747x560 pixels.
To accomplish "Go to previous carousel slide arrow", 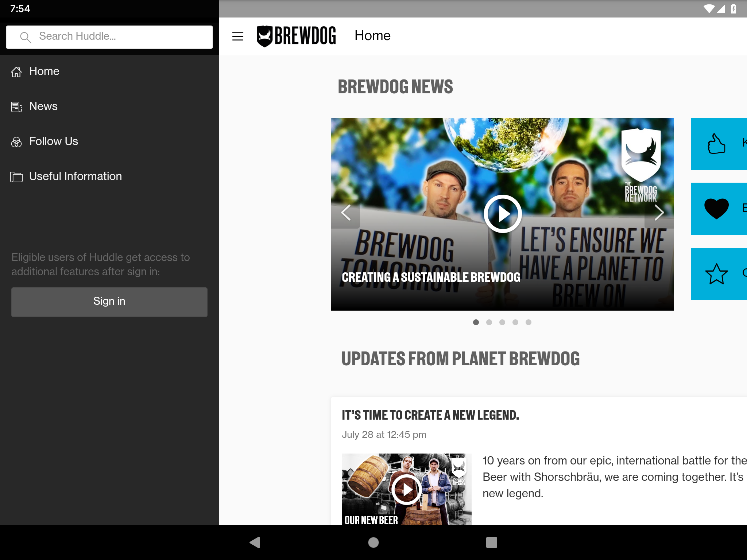I will 345,213.
